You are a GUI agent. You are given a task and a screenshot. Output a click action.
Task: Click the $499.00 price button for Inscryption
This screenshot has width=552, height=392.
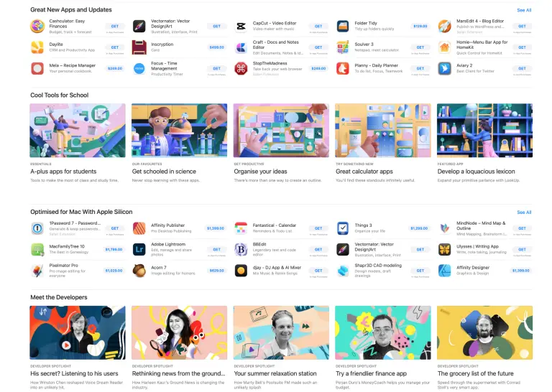point(216,47)
